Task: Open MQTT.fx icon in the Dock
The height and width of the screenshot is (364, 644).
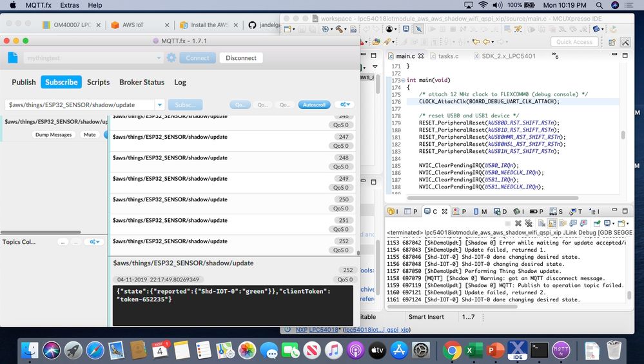Action: point(561,351)
